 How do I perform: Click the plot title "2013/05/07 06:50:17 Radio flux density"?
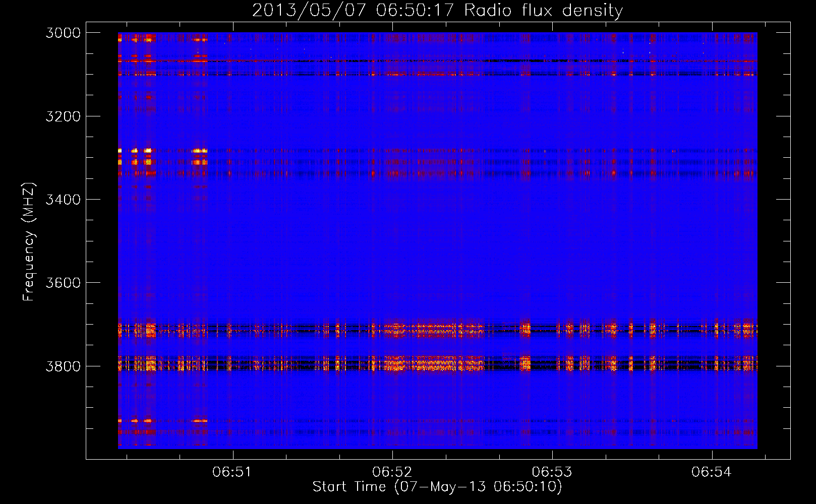point(437,11)
